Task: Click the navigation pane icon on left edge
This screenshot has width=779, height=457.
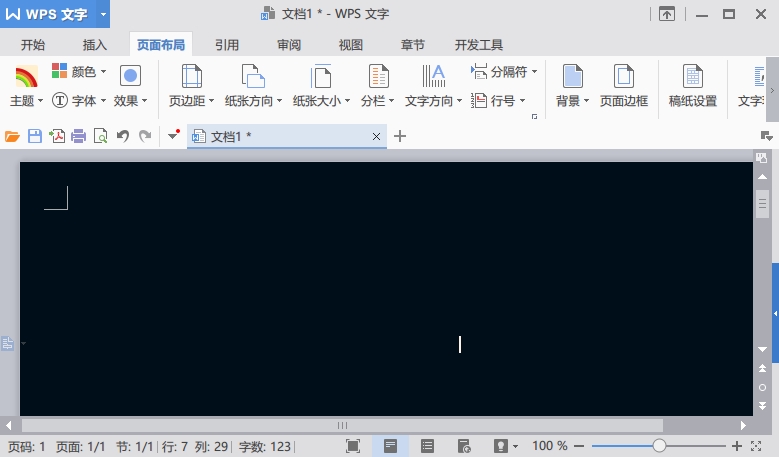Action: [x=7, y=343]
